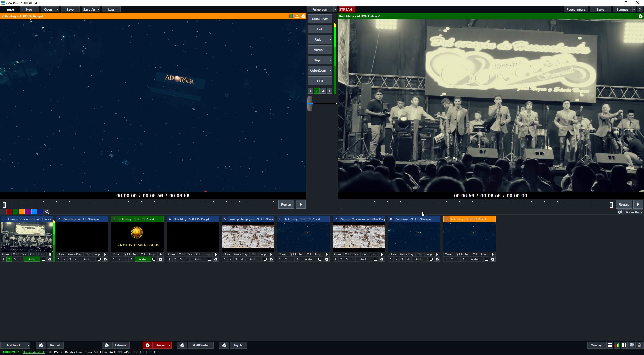This screenshot has width=644, height=355.
Task: Click the audio meters bar icon near Overlay
Action: coord(617,345)
